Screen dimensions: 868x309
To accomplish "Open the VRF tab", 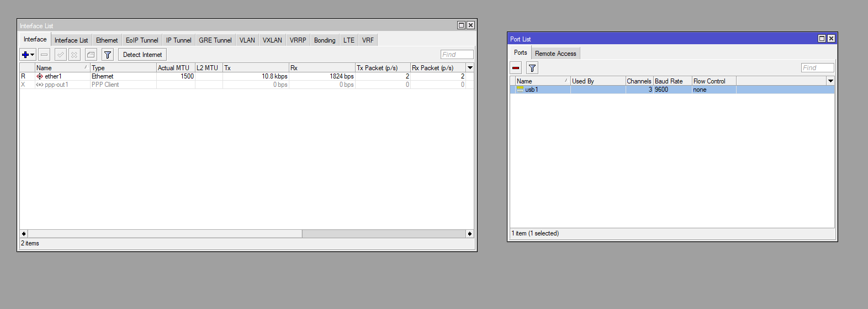I will 368,40.
